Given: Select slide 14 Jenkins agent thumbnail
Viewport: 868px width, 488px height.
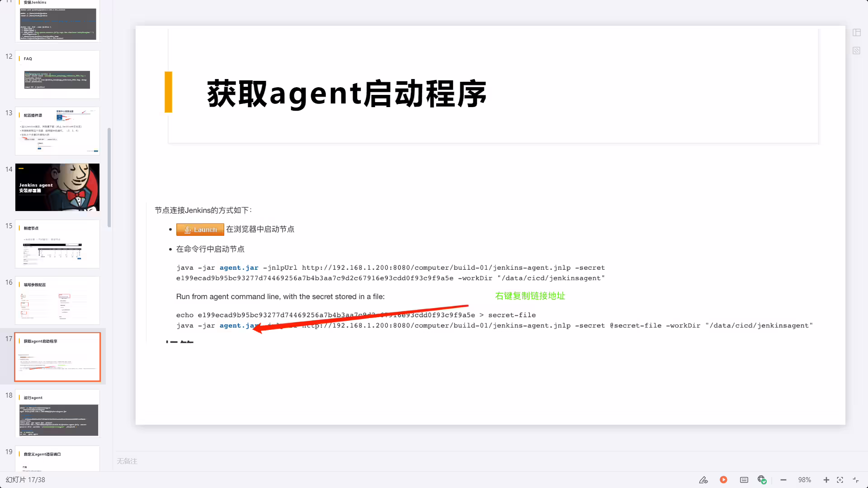Looking at the screenshot, I should pyautogui.click(x=57, y=187).
